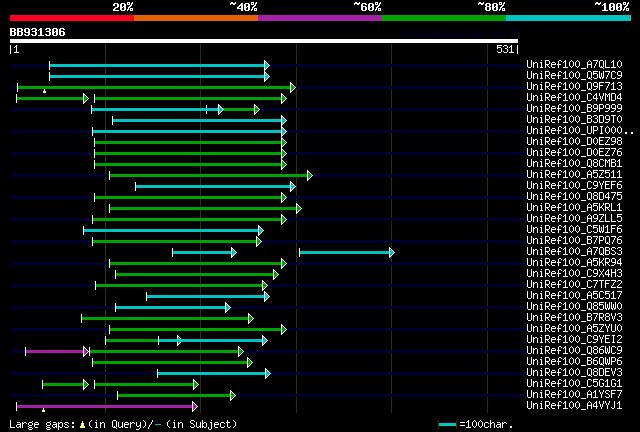Viewport: 640px width, 432px height.
Task: Click the cyan alignment bar in the Q8DEV3 row
Action: [214, 374]
